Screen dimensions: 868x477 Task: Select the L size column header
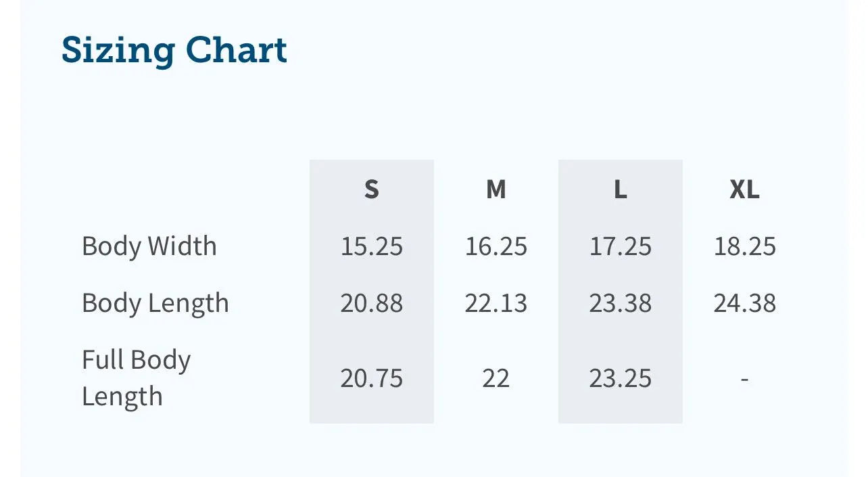620,189
